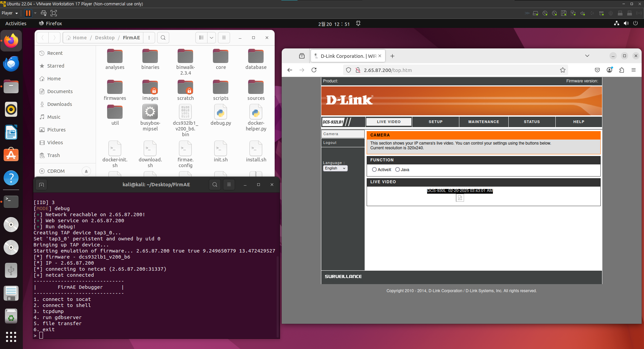This screenshot has width=644, height=349.
Task: Select the dcs932lb1_v200_b6.bin file
Action: [x=185, y=120]
